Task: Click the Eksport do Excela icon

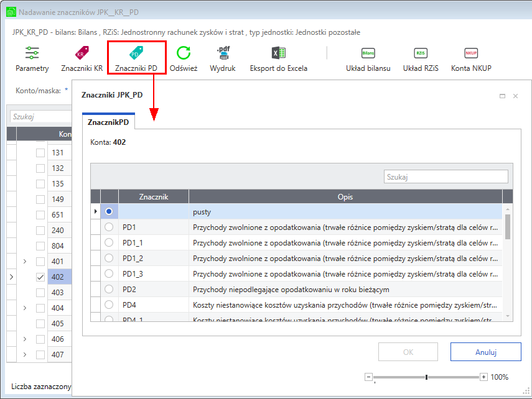Action: [x=279, y=53]
